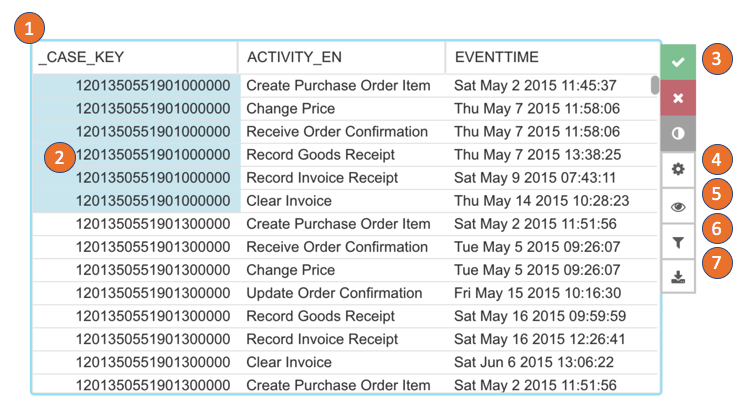745x408 pixels.
Task: Click the table vertical scrollbar thumb
Action: click(655, 85)
